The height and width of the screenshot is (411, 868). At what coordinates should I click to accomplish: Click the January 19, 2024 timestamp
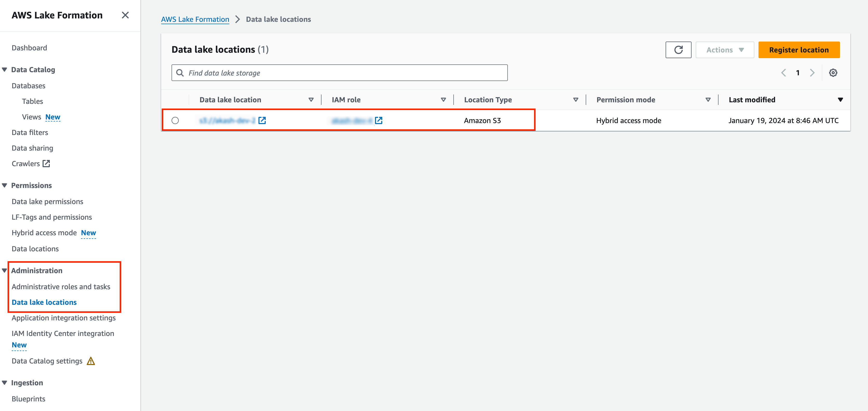click(x=783, y=120)
